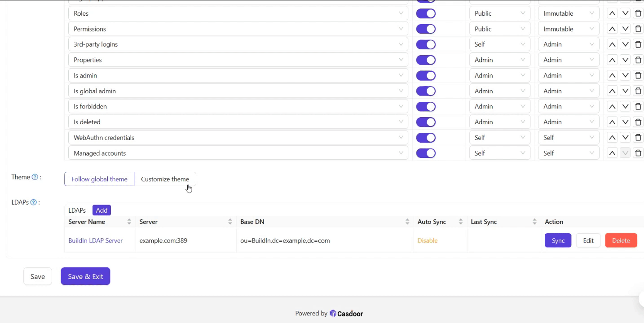The height and width of the screenshot is (323, 644).
Task: Move the Roles row up
Action: [x=612, y=13]
